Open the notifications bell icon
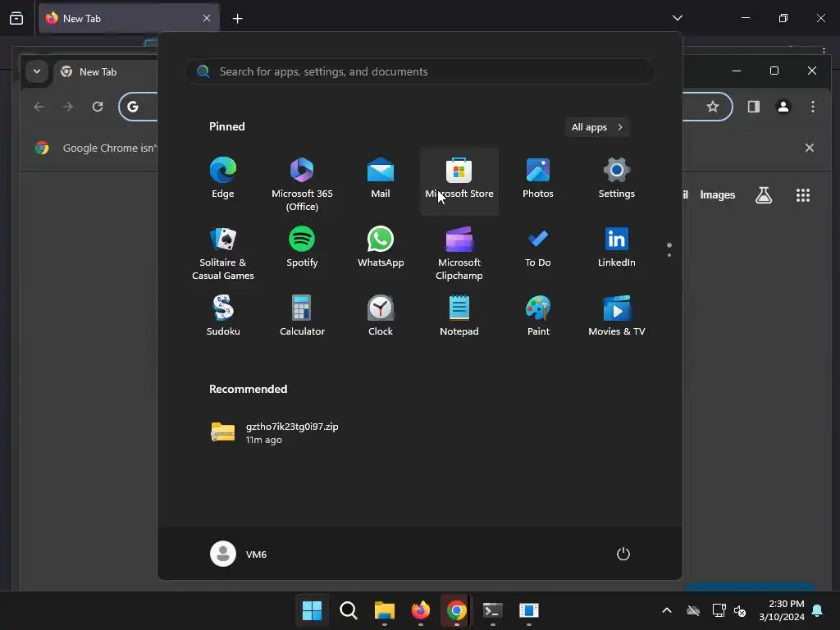840x630 pixels. pyautogui.click(x=818, y=610)
